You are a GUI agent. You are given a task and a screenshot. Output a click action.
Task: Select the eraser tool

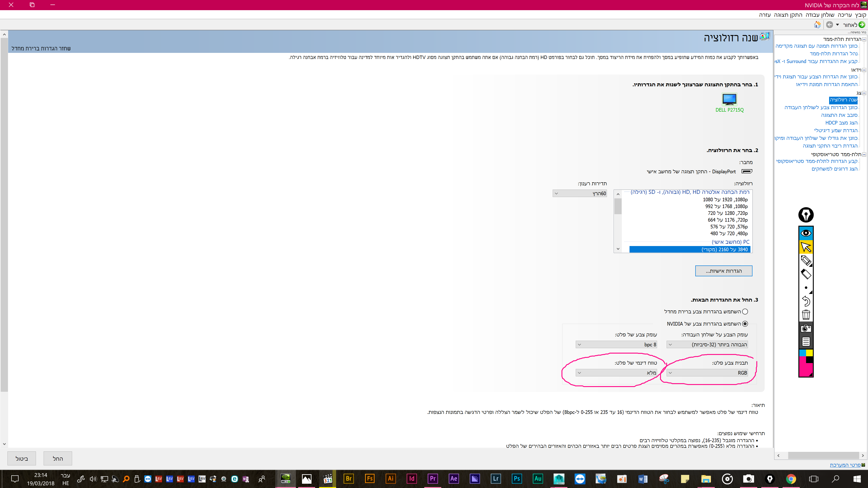[x=806, y=274]
